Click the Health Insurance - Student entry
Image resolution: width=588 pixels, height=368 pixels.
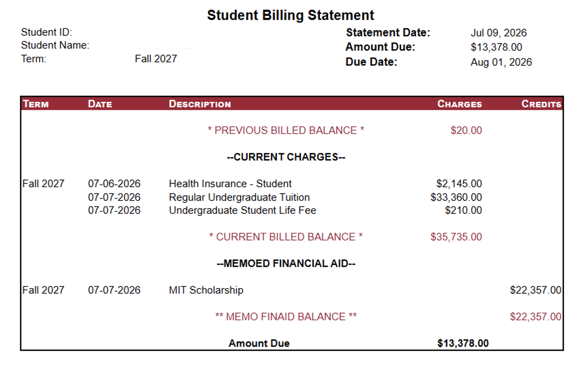click(x=230, y=184)
